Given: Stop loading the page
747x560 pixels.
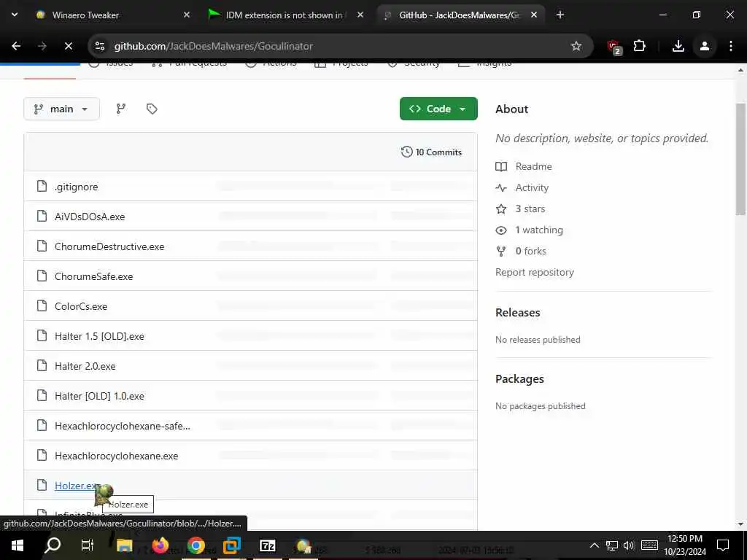Looking at the screenshot, I should [x=68, y=46].
